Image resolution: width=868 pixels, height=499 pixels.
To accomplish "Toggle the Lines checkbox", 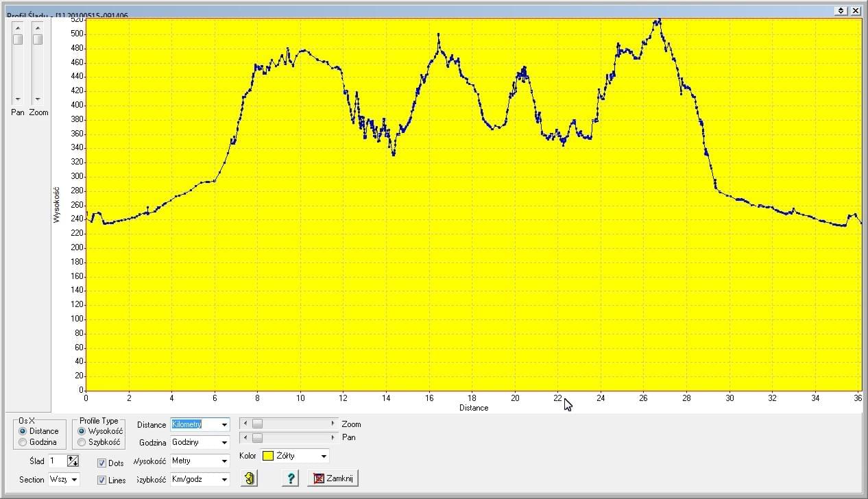I will 101,480.
